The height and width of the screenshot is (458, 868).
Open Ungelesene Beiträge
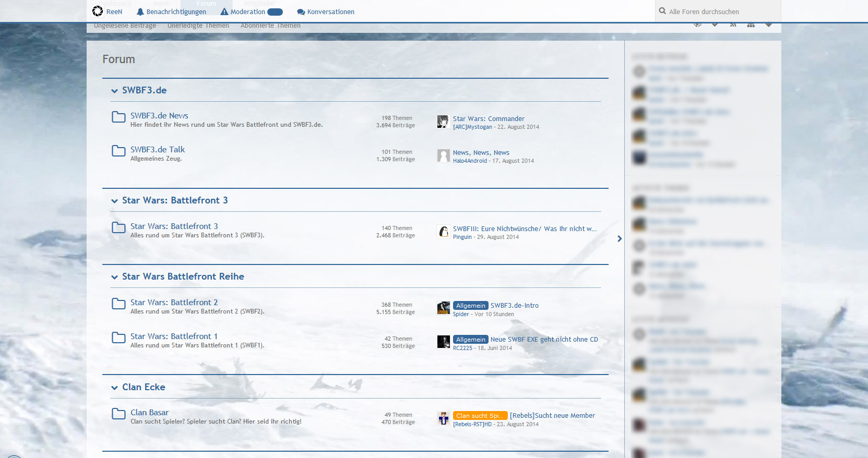click(x=125, y=26)
